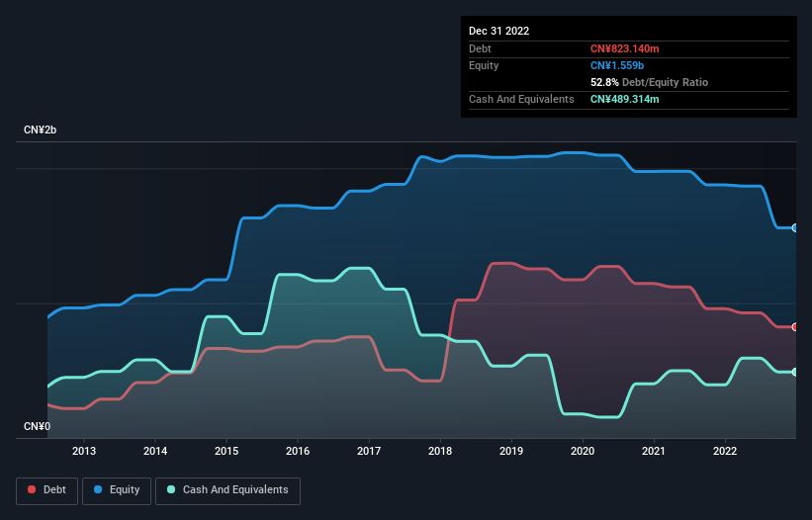Image resolution: width=812 pixels, height=520 pixels.
Task: Click the 2017 x-axis label
Action: (369, 451)
